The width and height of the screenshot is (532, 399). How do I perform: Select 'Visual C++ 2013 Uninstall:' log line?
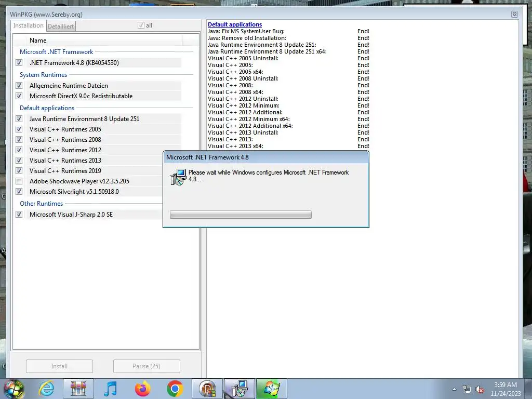point(243,132)
